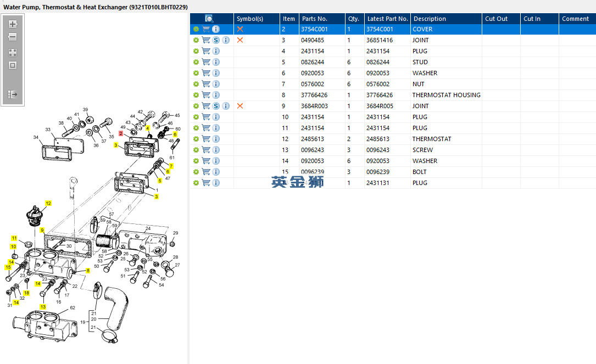
Task: Click the Water Pump, Thermostat & Heat Exchanger title
Action: click(x=96, y=7)
